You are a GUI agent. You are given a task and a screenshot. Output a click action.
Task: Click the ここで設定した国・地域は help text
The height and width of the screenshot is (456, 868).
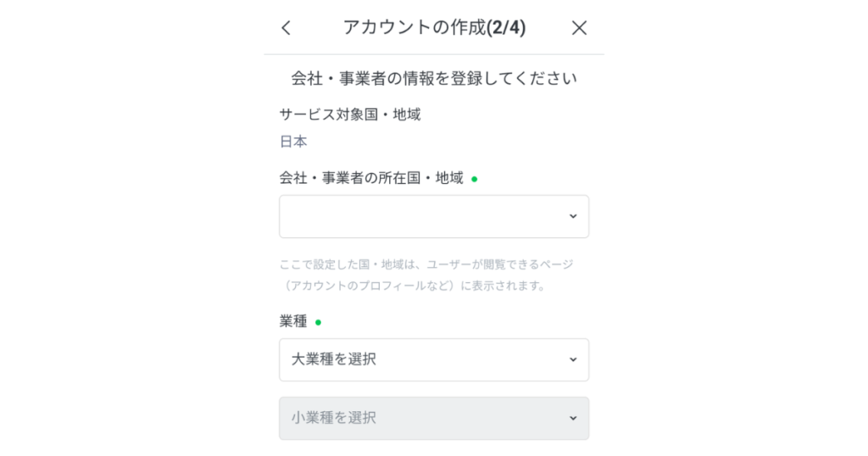coord(426,264)
